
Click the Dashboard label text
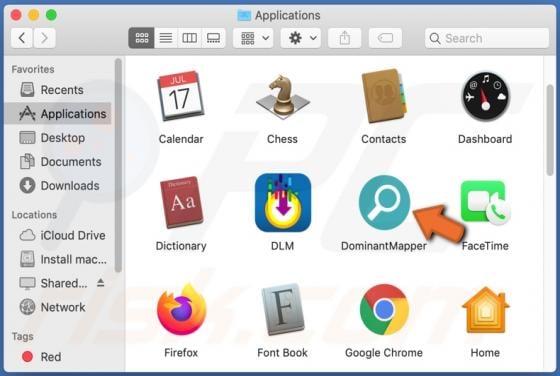(x=485, y=139)
